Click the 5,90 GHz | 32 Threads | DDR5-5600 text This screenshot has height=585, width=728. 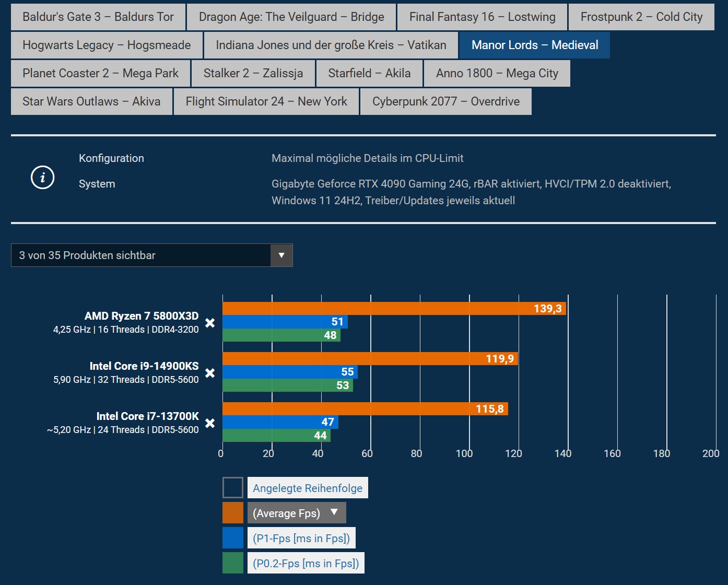(126, 380)
